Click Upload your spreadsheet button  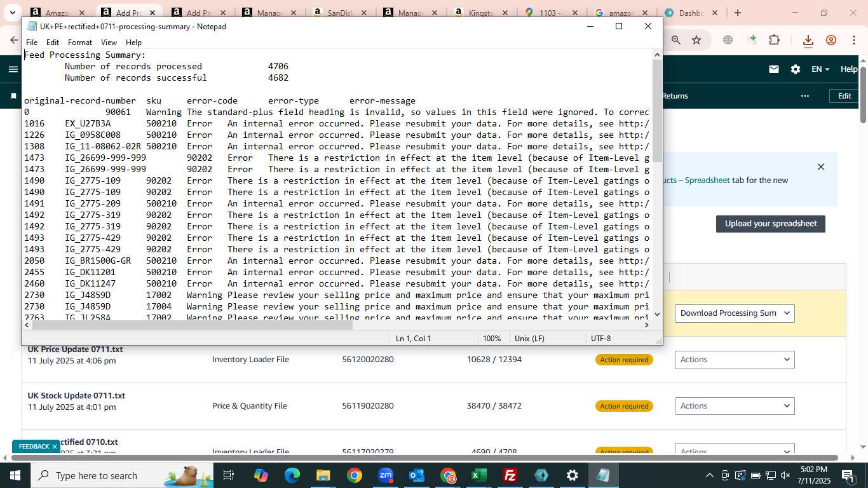(771, 224)
